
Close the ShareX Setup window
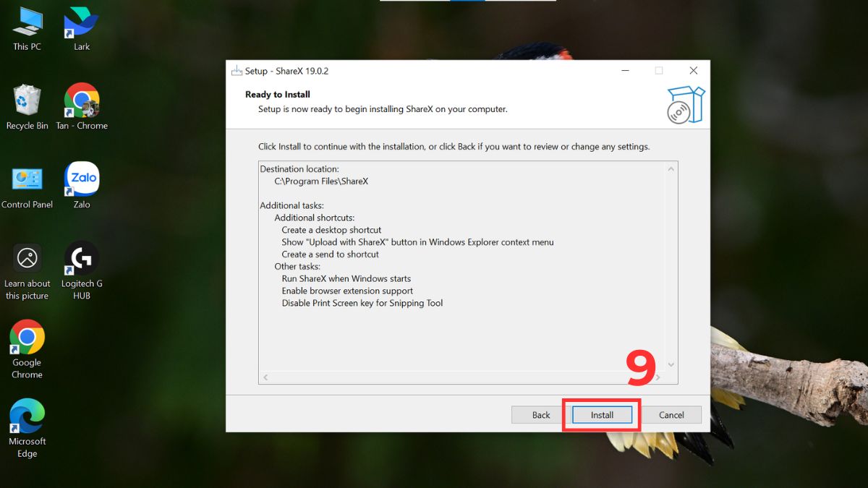coord(693,71)
